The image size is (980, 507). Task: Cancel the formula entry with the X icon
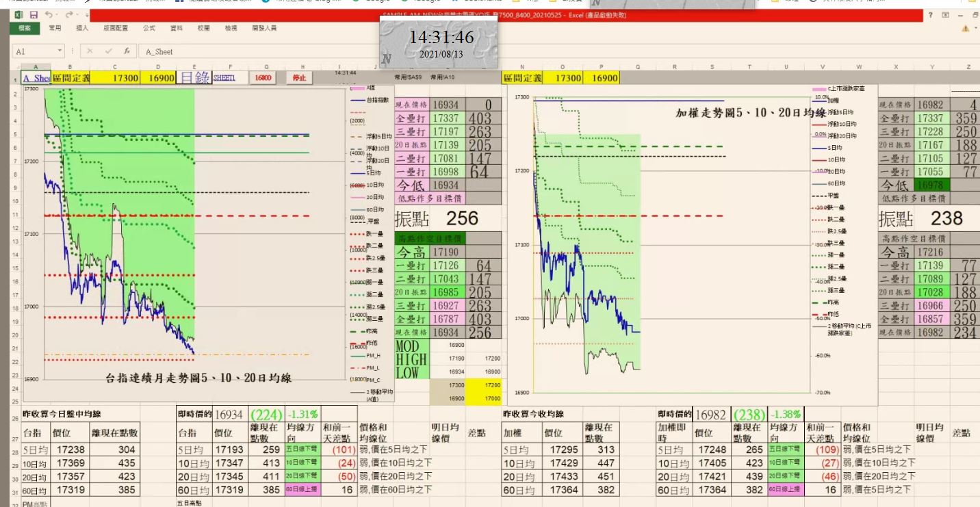tap(90, 51)
